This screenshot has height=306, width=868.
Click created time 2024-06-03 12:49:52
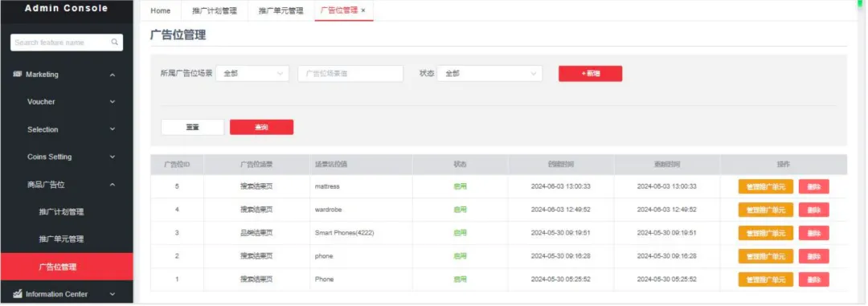(x=561, y=210)
